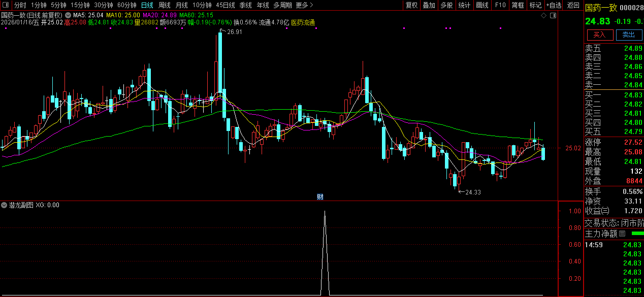Viewport: 644px width, 297px height.
Task: Switch to 季线 quarterly chart
Action: [x=246, y=5]
